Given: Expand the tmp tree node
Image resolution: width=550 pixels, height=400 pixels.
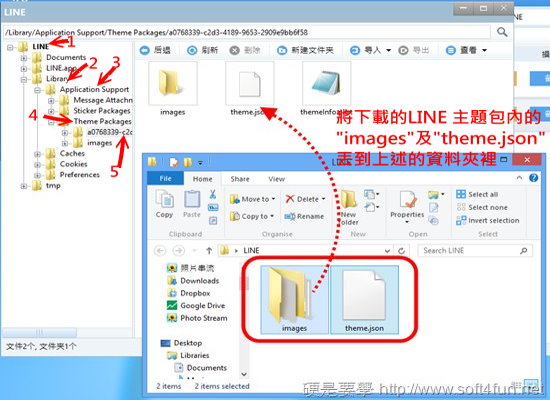Looking at the screenshot, I should [24, 186].
